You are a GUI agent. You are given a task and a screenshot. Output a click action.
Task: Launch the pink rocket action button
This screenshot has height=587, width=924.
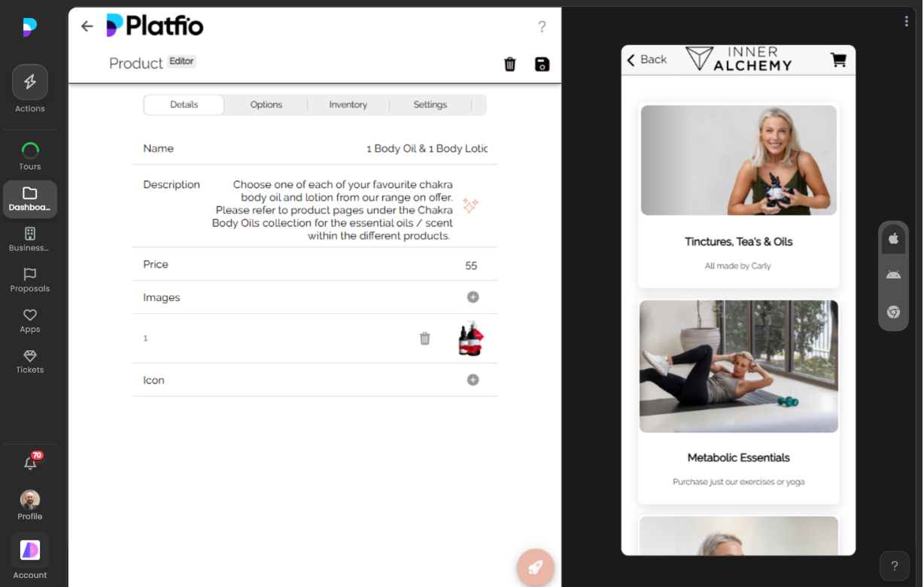pyautogui.click(x=535, y=568)
